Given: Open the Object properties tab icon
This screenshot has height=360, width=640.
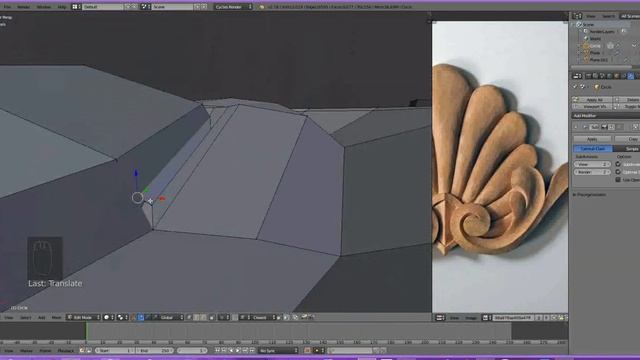Looking at the screenshot, I should [616, 76].
